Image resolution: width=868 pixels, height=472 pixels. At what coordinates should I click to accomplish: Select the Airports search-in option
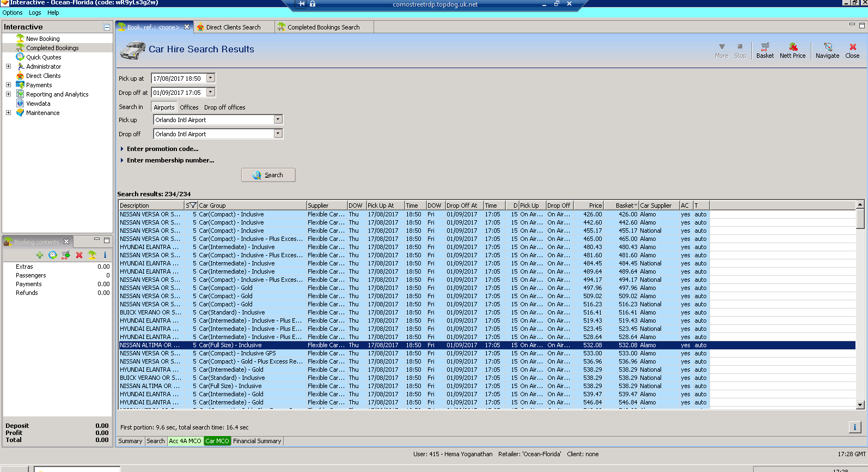(x=164, y=107)
